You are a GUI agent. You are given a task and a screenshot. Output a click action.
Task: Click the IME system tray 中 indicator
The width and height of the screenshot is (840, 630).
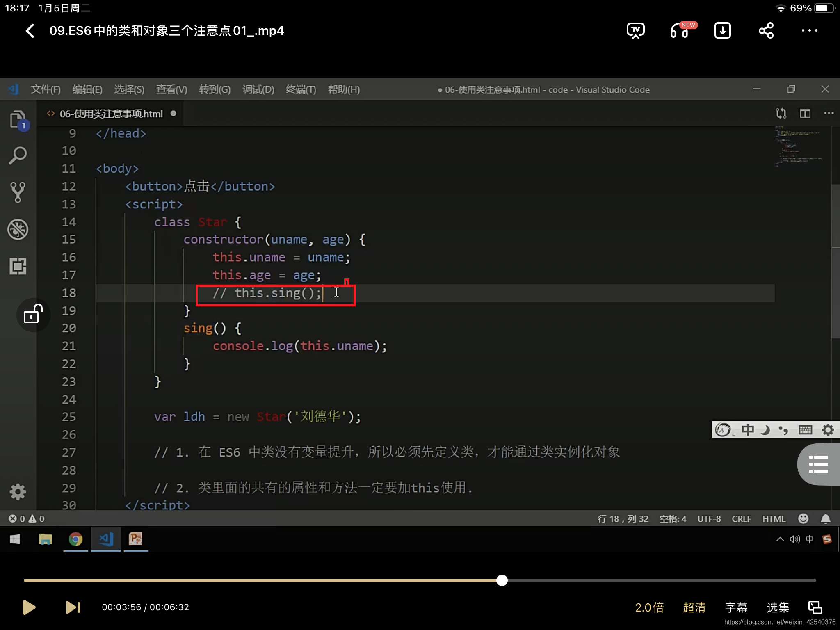point(810,539)
